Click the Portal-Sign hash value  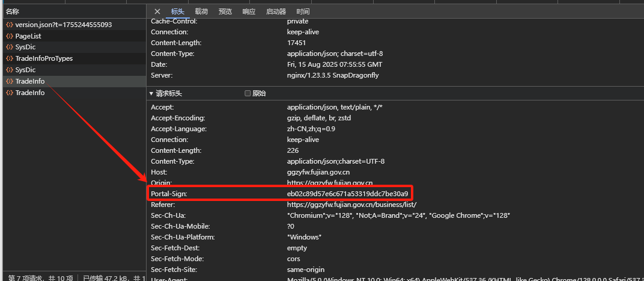[x=347, y=193]
